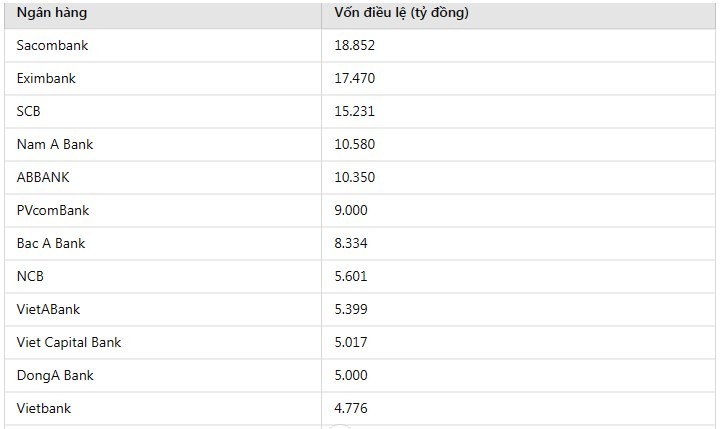Click the PVcomBank row label
The width and height of the screenshot is (724, 429).
[53, 210]
